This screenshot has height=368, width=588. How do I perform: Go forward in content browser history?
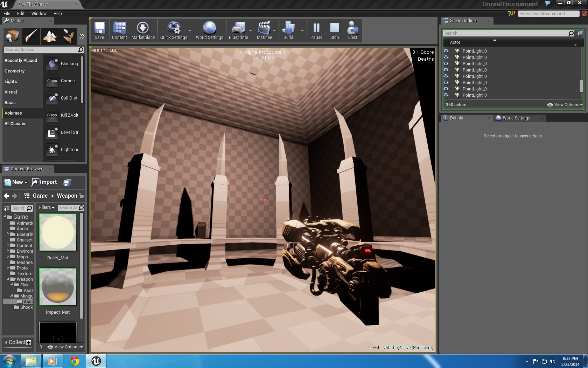coord(14,196)
